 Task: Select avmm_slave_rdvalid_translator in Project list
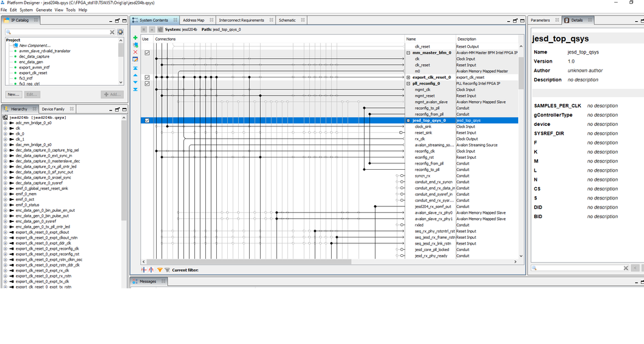45,51
